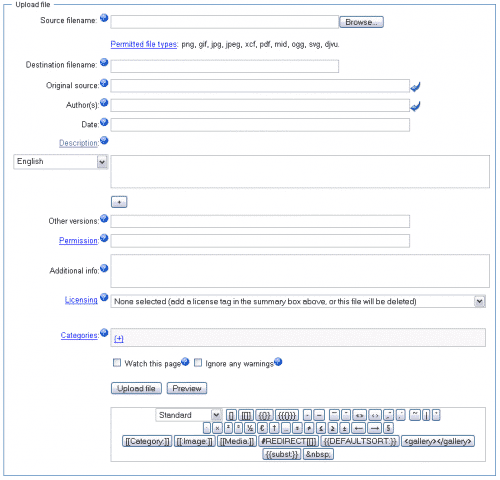Open the Categories help icon
The image size is (500, 480).
(104, 332)
